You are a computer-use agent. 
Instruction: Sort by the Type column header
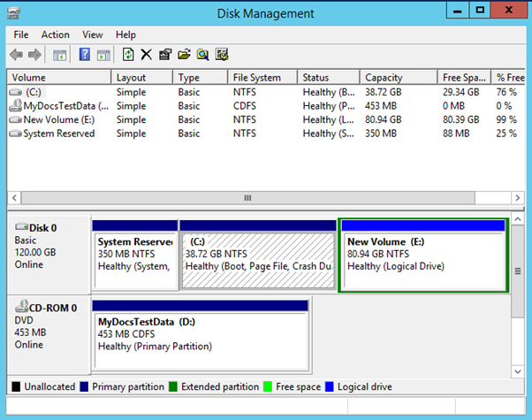(201, 78)
